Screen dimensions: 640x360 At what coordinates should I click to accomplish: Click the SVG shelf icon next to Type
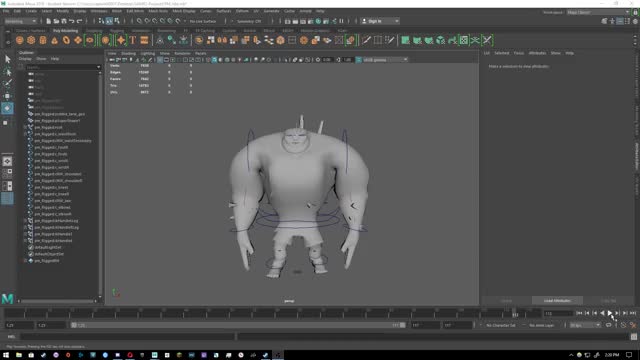[144, 40]
